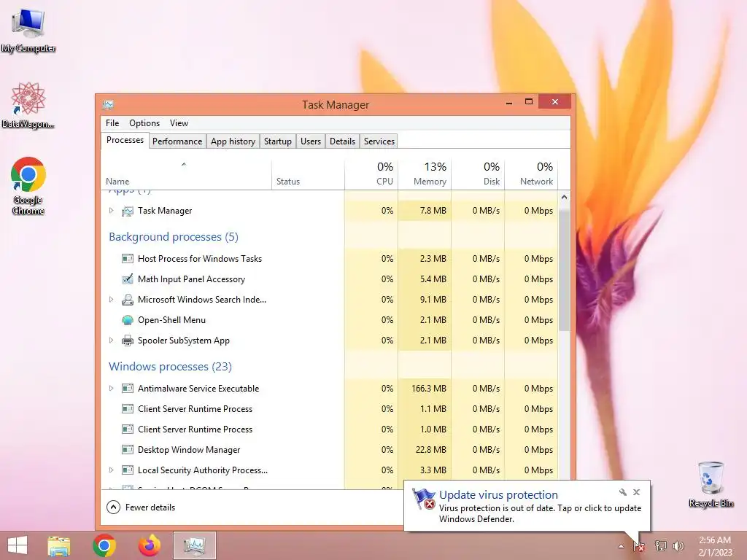Show hidden tray icons arrow
The width and height of the screenshot is (747, 560).
click(621, 546)
